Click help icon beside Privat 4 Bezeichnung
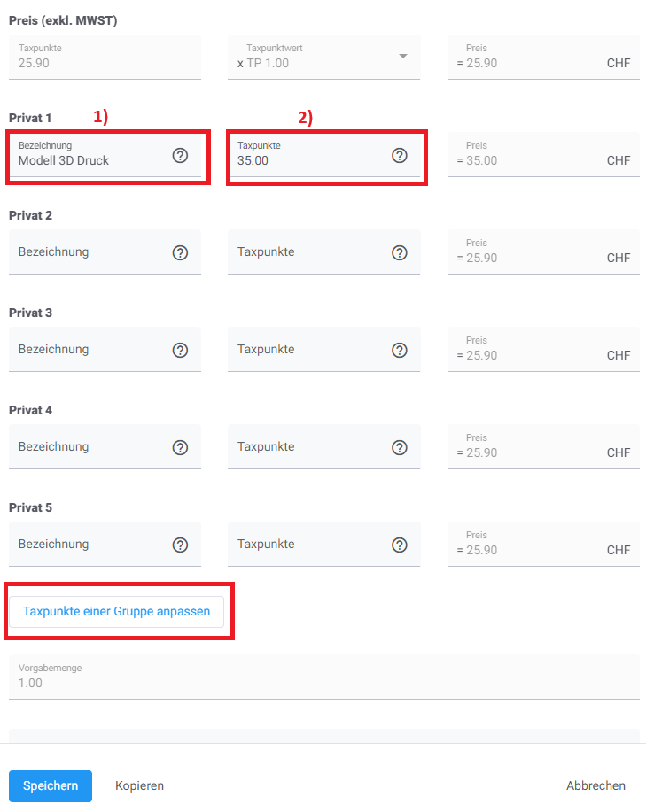 point(180,447)
